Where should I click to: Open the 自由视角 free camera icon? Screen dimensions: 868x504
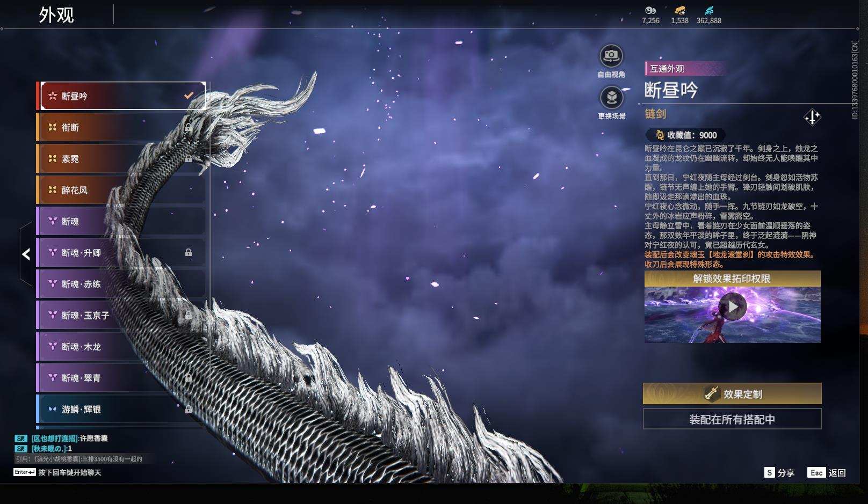coord(611,55)
